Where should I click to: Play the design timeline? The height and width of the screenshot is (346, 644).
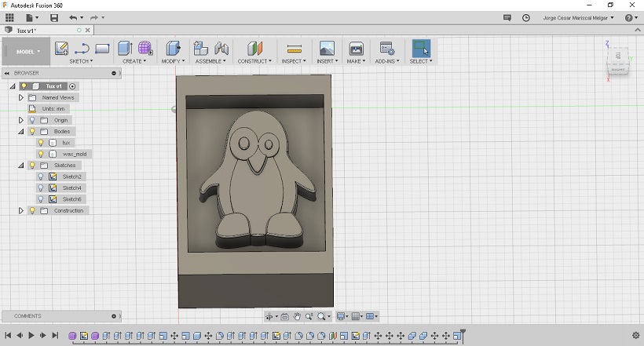click(31, 335)
